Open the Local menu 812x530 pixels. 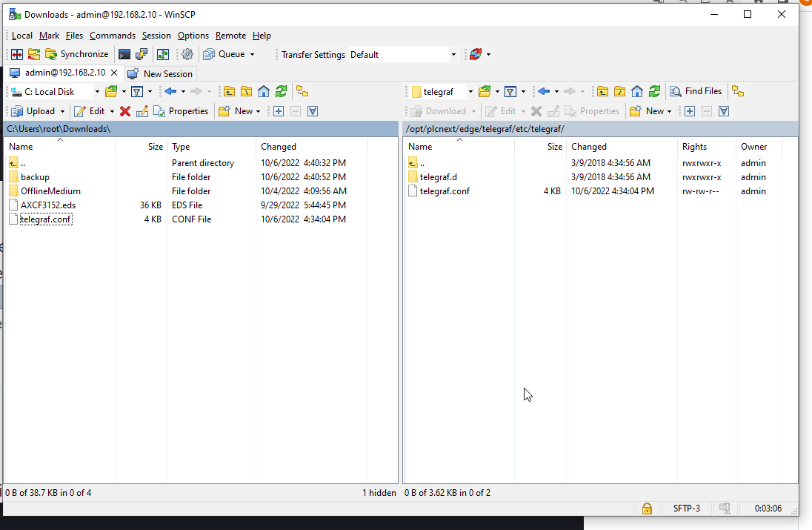click(x=21, y=36)
